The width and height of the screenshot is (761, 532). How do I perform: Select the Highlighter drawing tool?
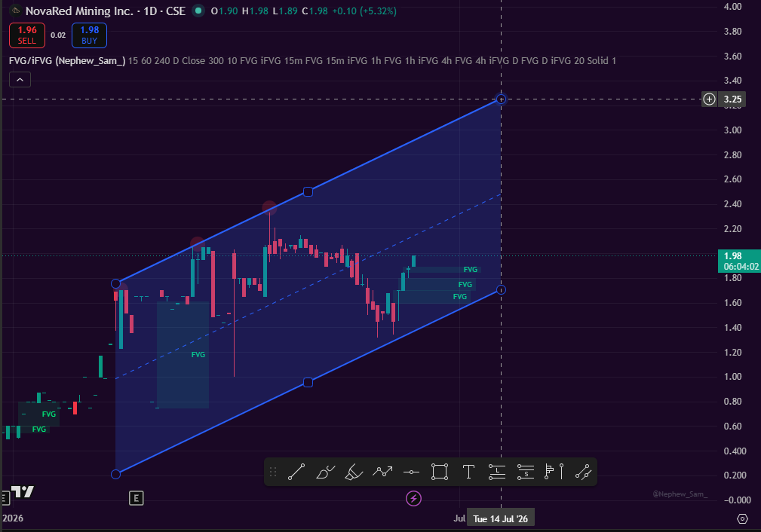pyautogui.click(x=354, y=472)
